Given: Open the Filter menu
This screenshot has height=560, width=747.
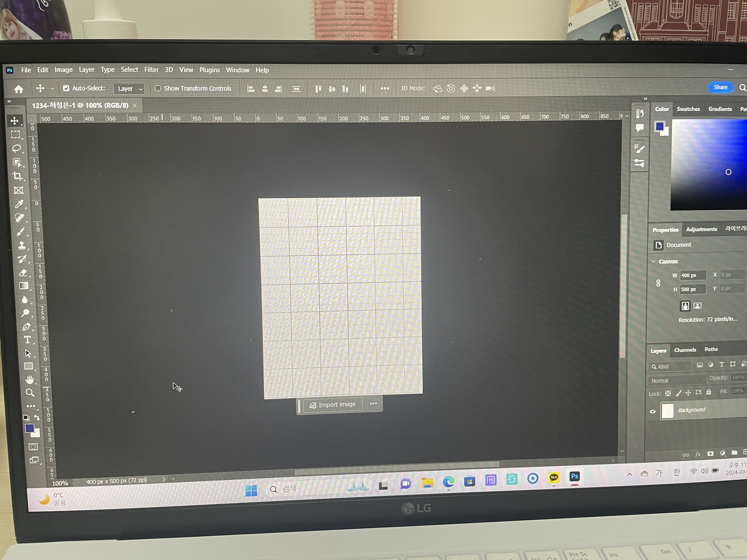Looking at the screenshot, I should tap(151, 69).
